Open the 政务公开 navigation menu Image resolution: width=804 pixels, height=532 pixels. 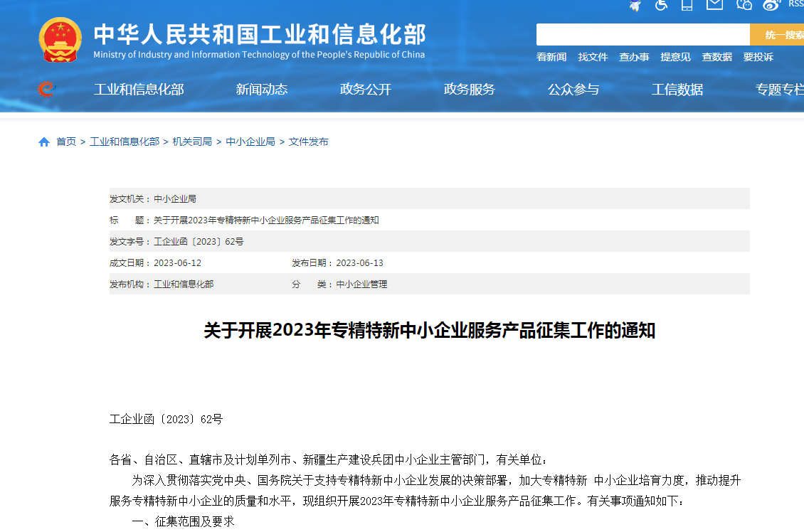coord(366,90)
